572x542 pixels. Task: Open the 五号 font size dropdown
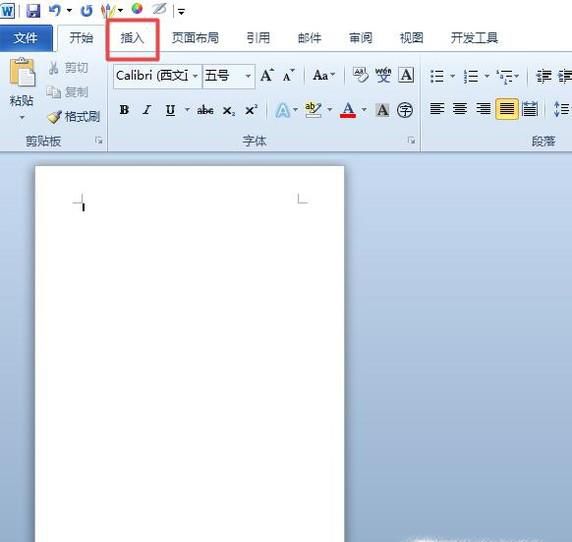coord(248,76)
